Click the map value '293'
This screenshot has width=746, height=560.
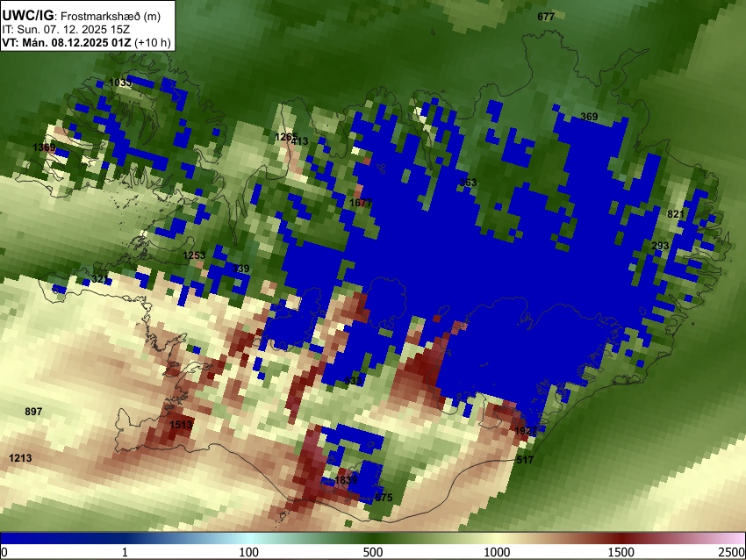point(660,246)
